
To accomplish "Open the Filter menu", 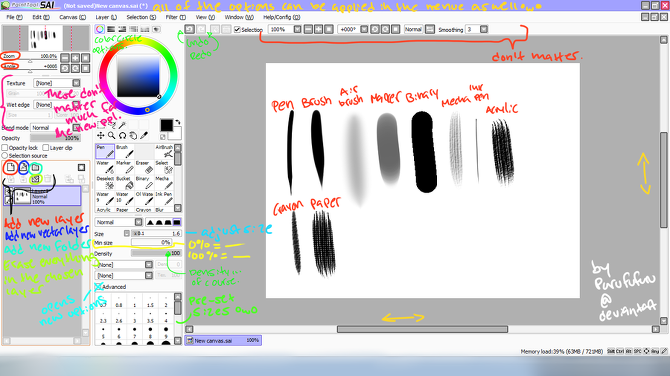I will [x=175, y=17].
